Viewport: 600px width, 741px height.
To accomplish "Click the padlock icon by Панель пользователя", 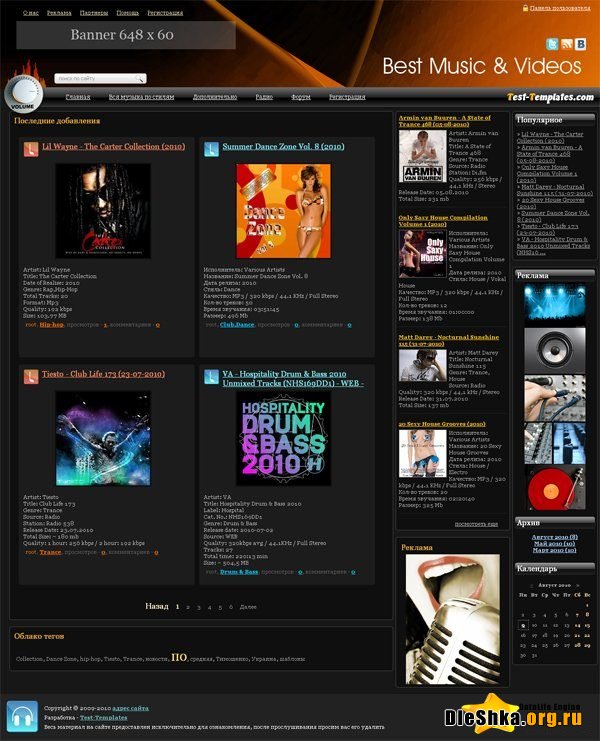I will pos(525,8).
